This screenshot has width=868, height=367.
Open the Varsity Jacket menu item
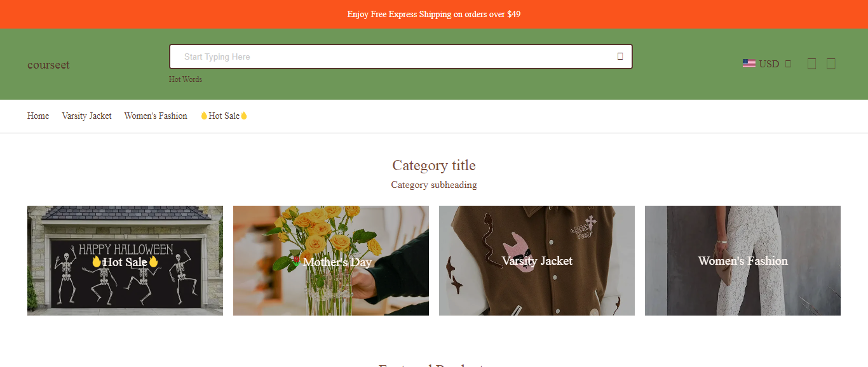pyautogui.click(x=86, y=116)
